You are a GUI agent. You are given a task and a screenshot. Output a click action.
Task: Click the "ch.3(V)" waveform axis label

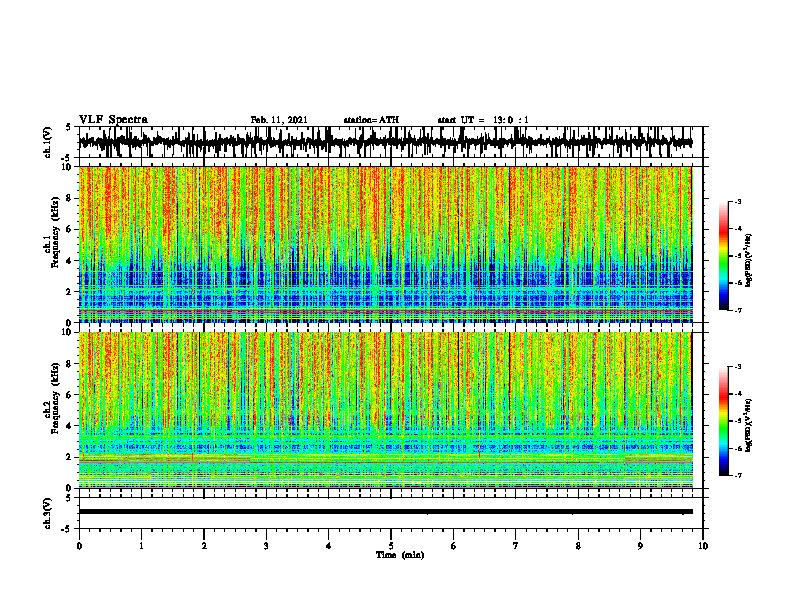48,514
